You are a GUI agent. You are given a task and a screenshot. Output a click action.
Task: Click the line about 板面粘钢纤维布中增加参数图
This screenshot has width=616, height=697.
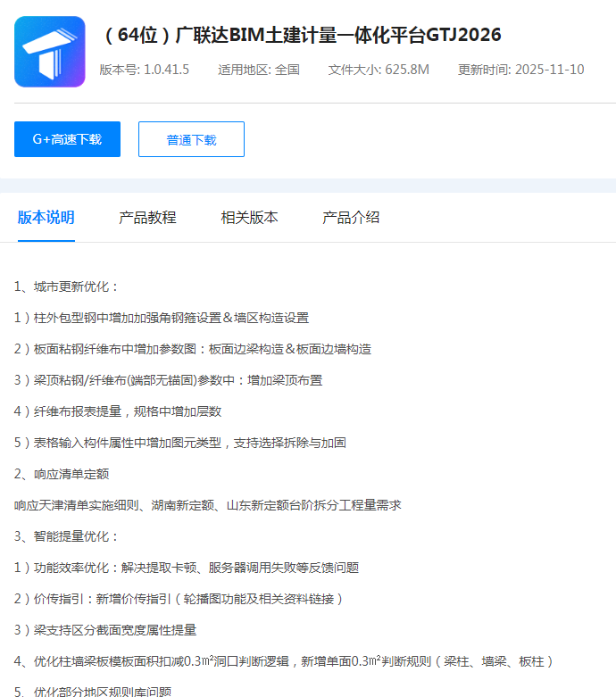193,349
